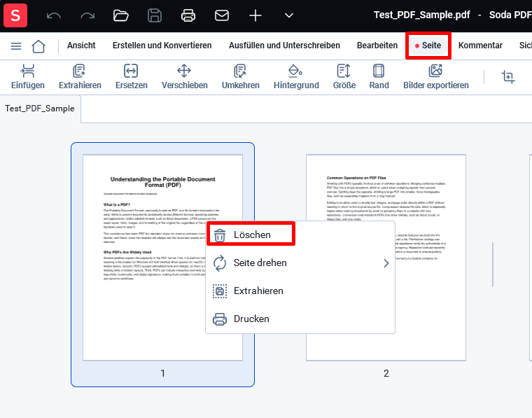Open the Hintergrund tool

point(296,77)
